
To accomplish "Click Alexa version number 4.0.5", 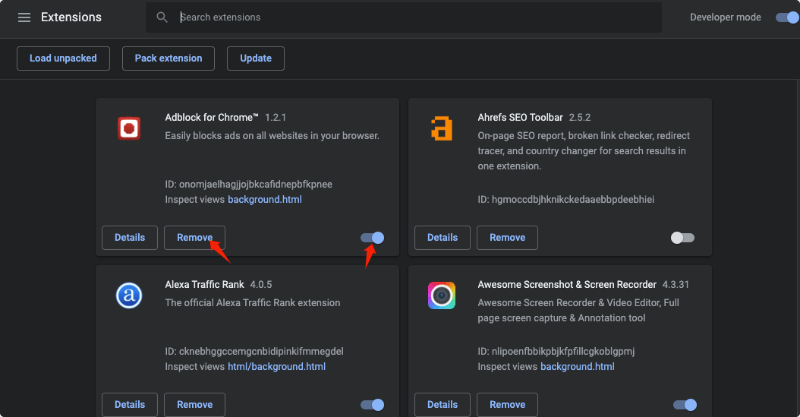I will pyautogui.click(x=261, y=285).
